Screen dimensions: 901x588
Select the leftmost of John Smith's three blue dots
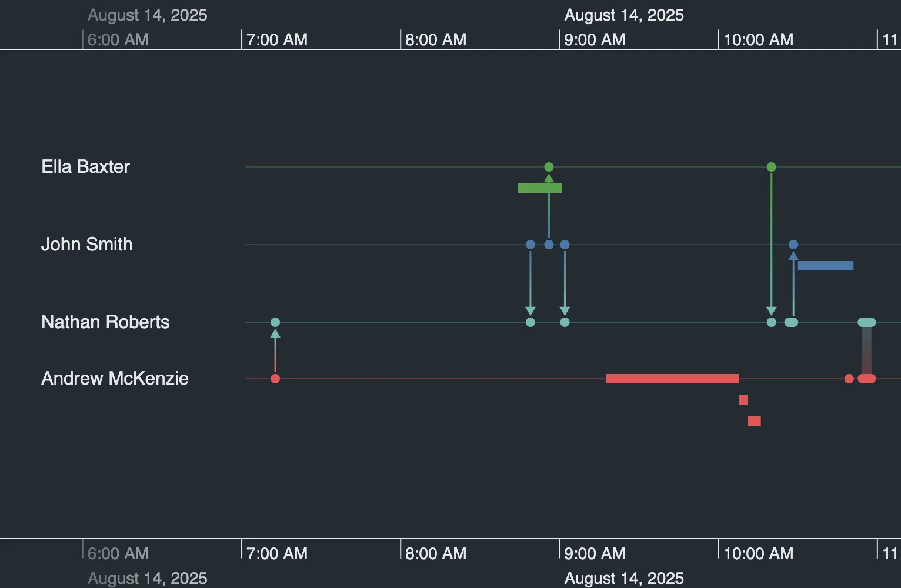coord(530,245)
